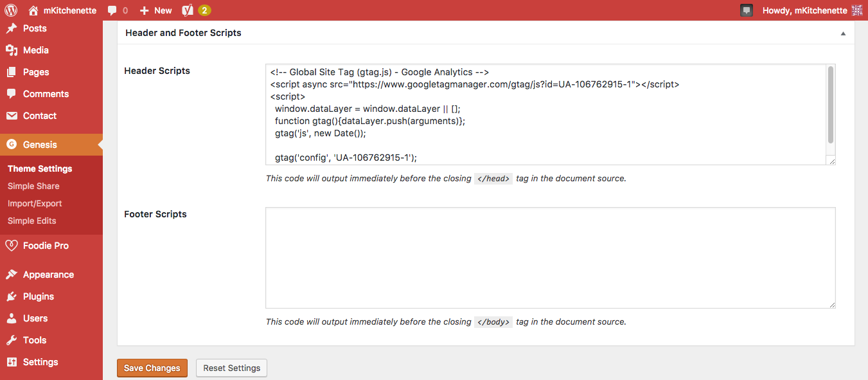Click the Plugins plug icon in sidebar

point(11,296)
